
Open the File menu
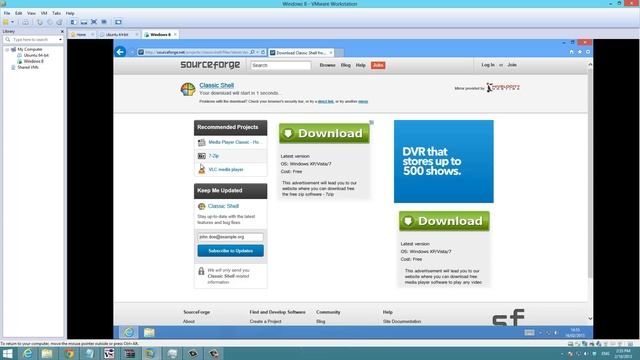click(x=7, y=13)
